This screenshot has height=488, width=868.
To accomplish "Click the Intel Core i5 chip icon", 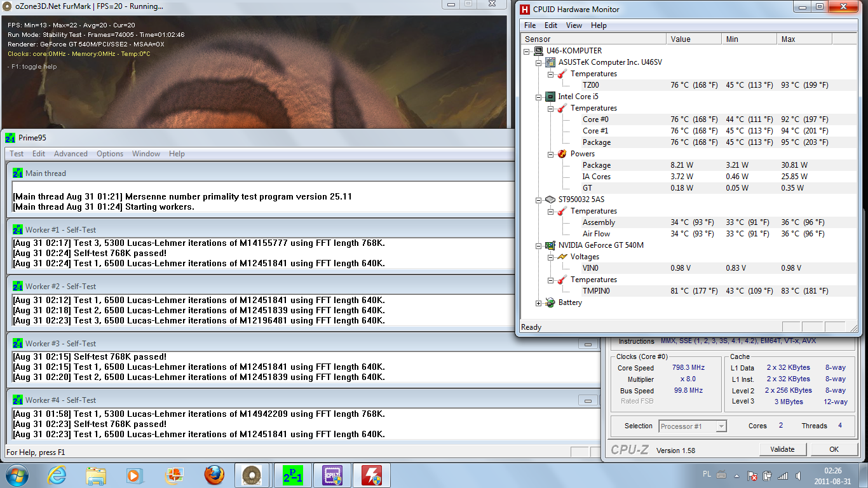I will [550, 97].
